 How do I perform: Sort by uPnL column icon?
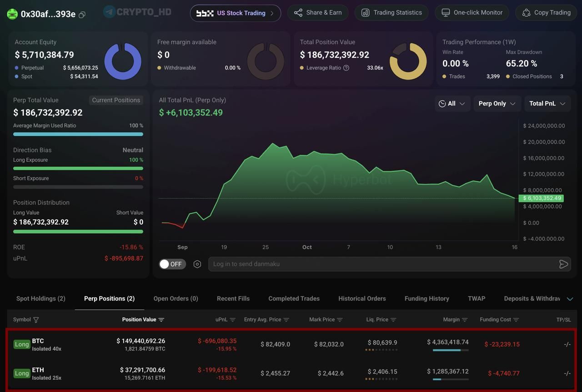tap(232, 320)
